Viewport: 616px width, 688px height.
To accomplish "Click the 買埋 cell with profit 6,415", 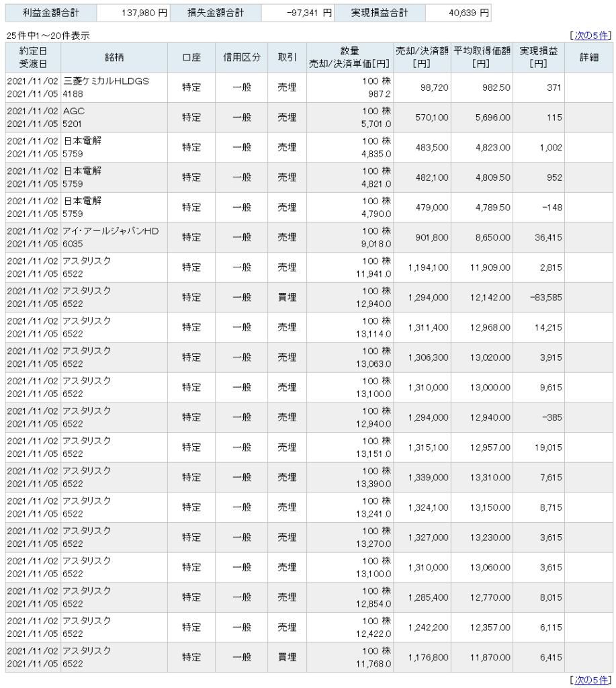I will coord(287,657).
